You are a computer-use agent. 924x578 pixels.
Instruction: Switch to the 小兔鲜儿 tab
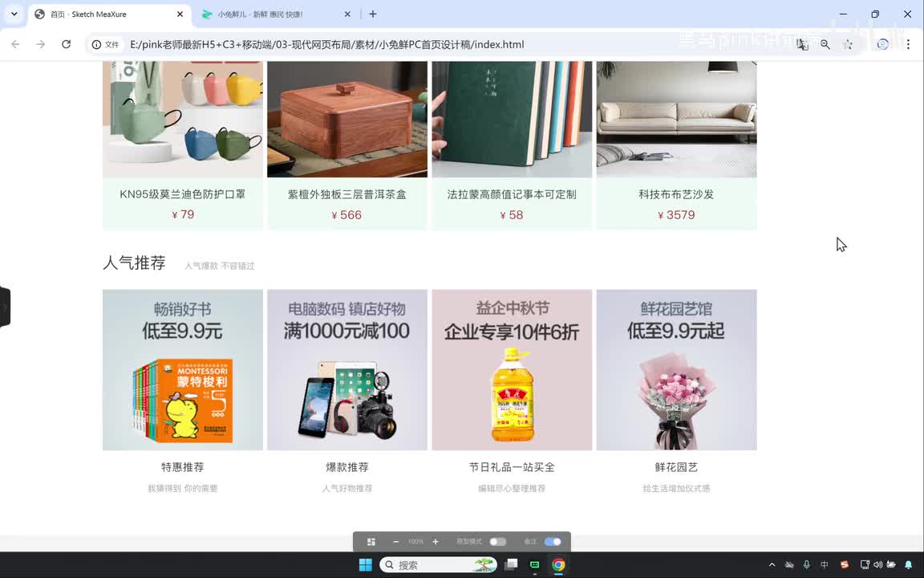[x=276, y=14]
